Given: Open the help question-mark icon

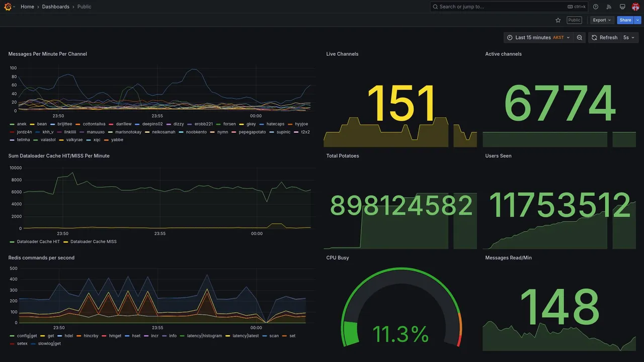Looking at the screenshot, I should [x=596, y=7].
